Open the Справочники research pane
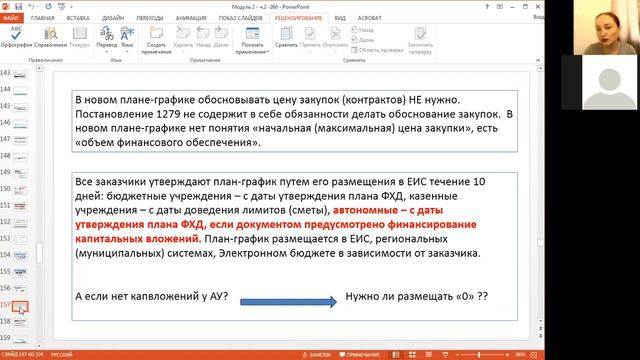Screen dimensions: 640x360 point(50,37)
